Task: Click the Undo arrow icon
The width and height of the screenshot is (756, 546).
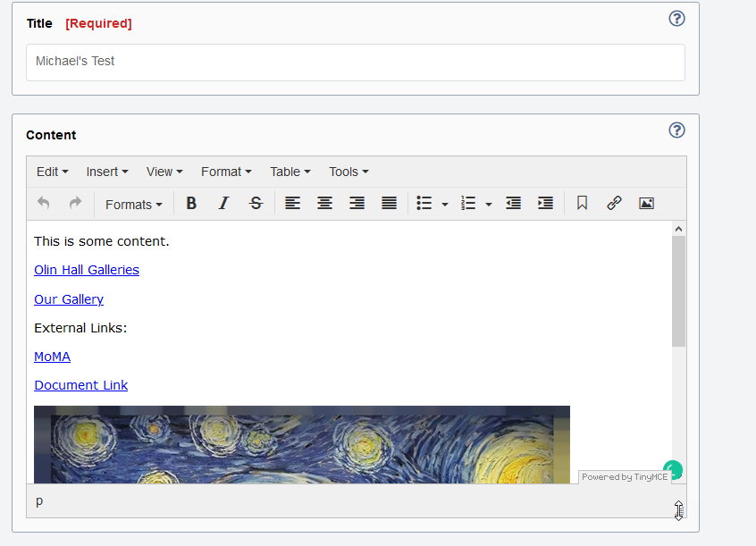Action: click(x=44, y=203)
